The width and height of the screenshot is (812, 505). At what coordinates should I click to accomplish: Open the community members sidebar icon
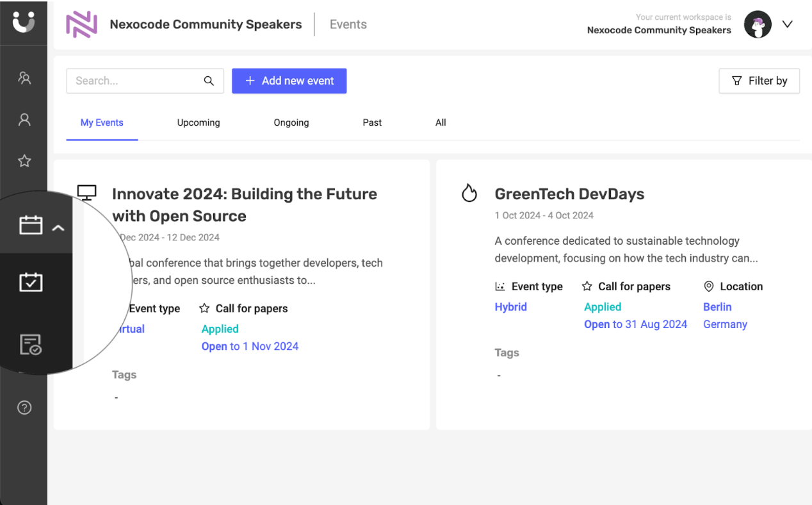point(24,78)
